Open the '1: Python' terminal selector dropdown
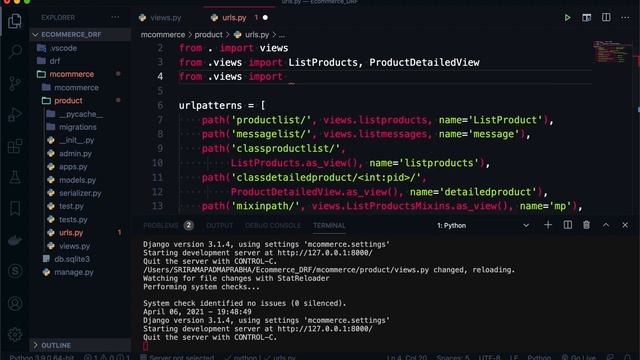Screen dimensions: 640x360 click(x=483, y=225)
